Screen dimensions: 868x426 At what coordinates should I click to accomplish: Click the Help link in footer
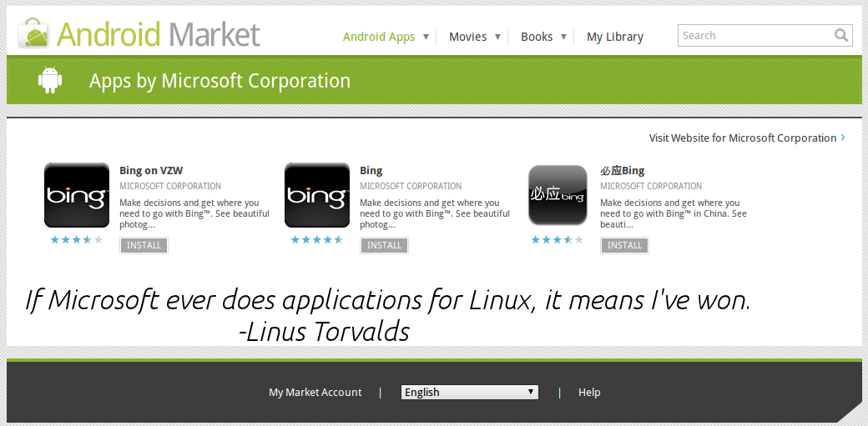(589, 393)
